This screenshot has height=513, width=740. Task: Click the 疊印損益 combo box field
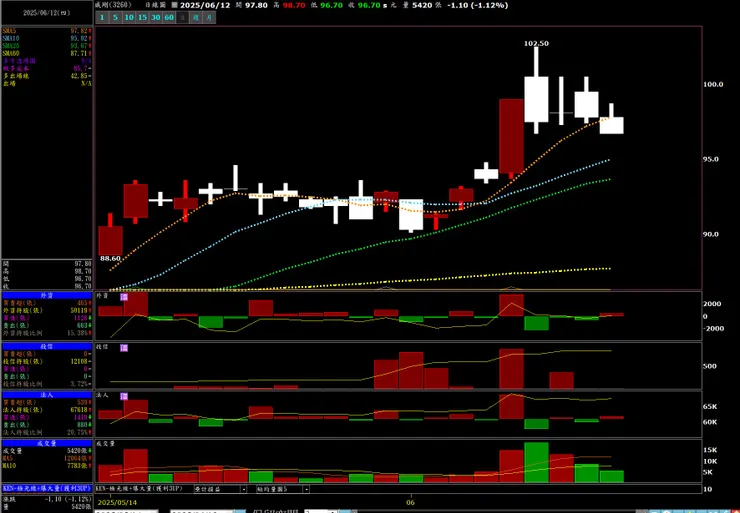click(220, 489)
